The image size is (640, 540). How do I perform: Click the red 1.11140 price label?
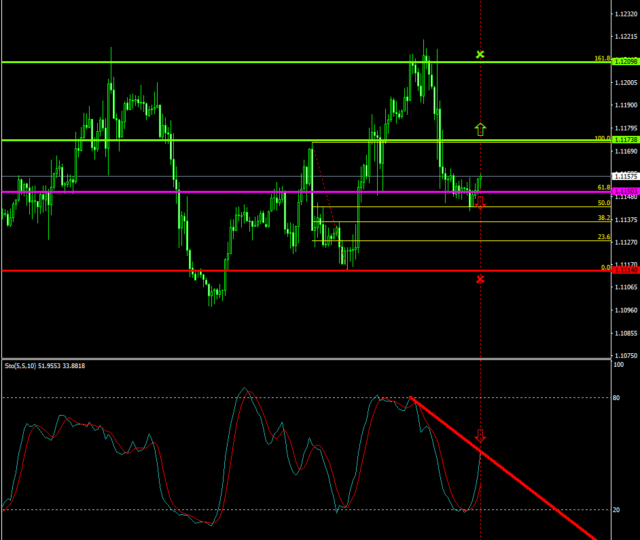point(625,270)
